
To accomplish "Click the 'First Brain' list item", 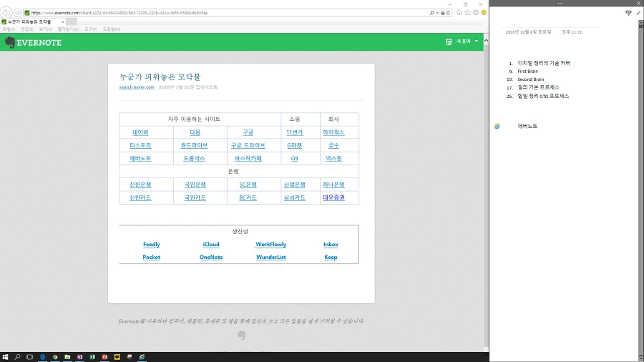I will pyautogui.click(x=528, y=71).
